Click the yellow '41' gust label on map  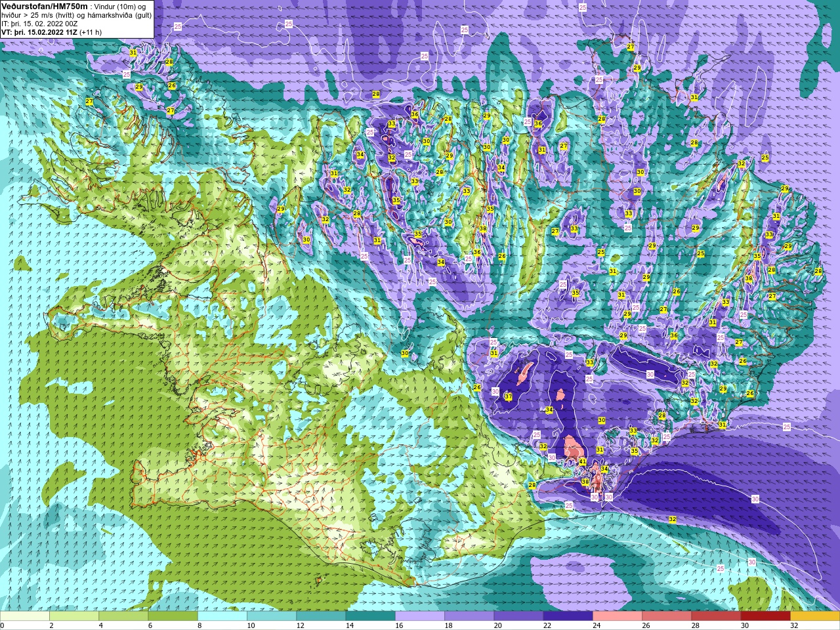coord(583,462)
